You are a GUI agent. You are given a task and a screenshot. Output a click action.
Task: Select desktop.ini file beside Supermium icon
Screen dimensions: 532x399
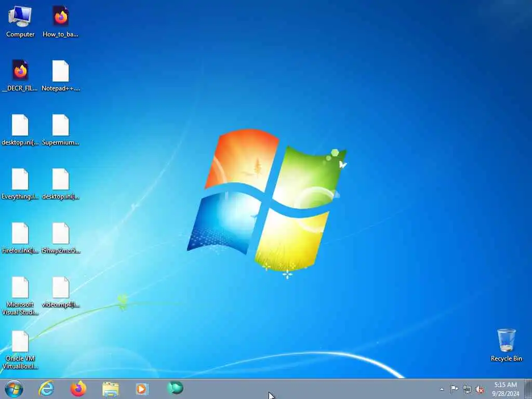20,129
